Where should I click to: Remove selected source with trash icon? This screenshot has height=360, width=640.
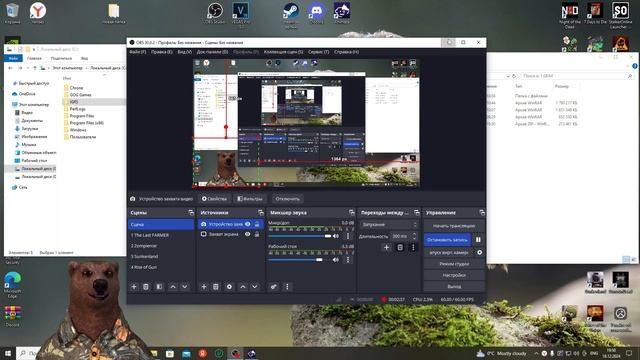(x=216, y=287)
